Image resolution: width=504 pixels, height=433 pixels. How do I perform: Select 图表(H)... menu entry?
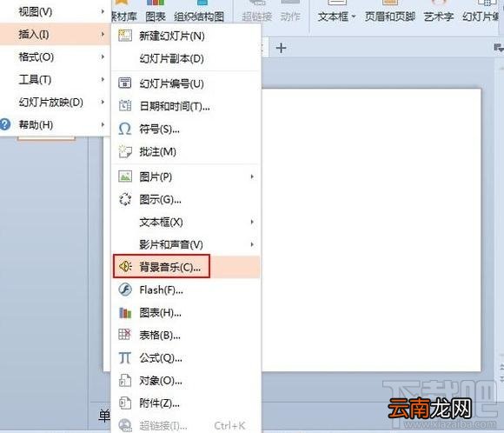click(x=186, y=312)
